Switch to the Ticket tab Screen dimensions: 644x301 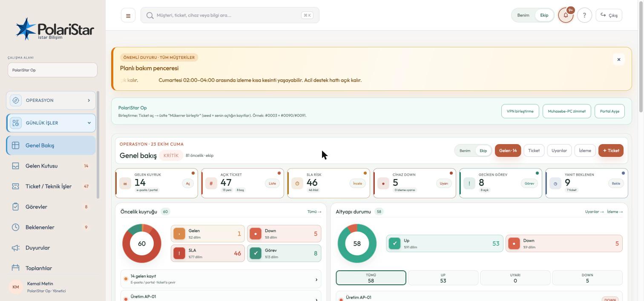point(534,150)
